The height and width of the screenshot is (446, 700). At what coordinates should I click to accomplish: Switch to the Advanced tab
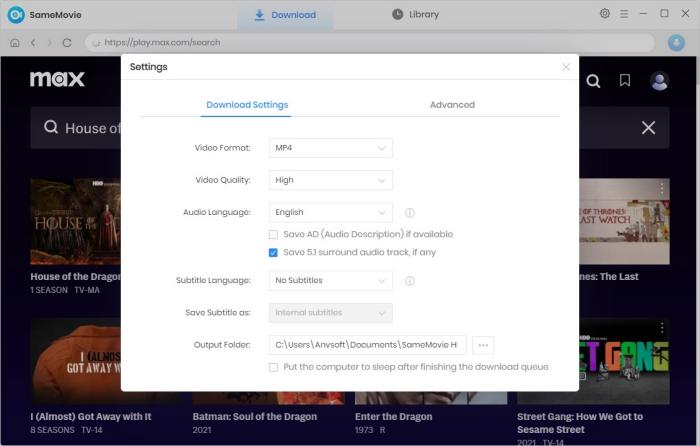click(x=452, y=105)
